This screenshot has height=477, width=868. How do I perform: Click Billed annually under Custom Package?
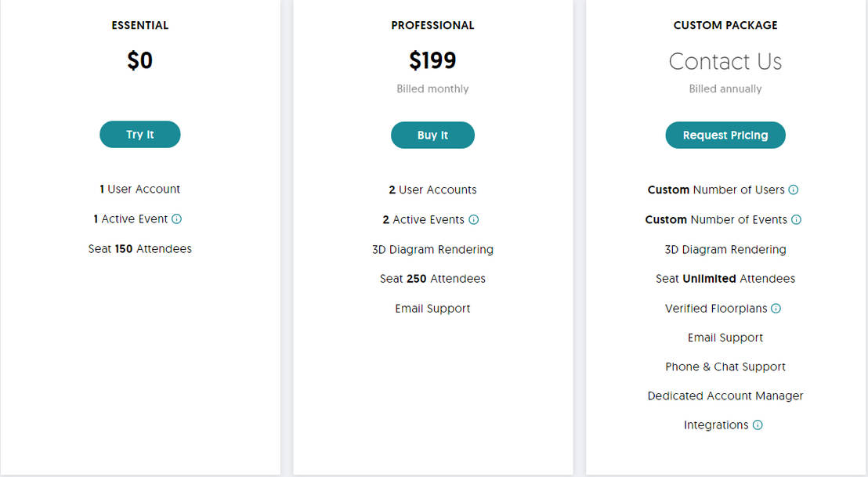(725, 89)
